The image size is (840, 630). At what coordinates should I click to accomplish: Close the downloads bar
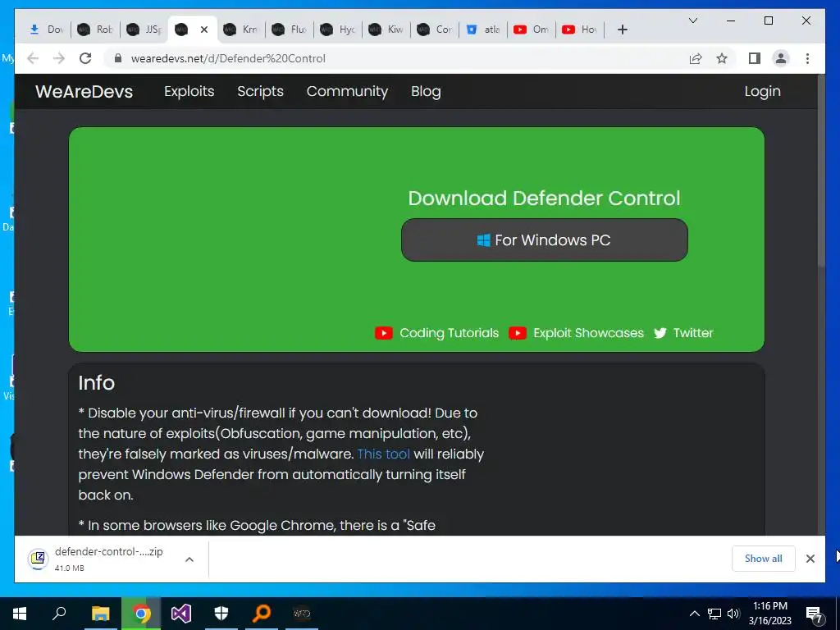pos(810,559)
